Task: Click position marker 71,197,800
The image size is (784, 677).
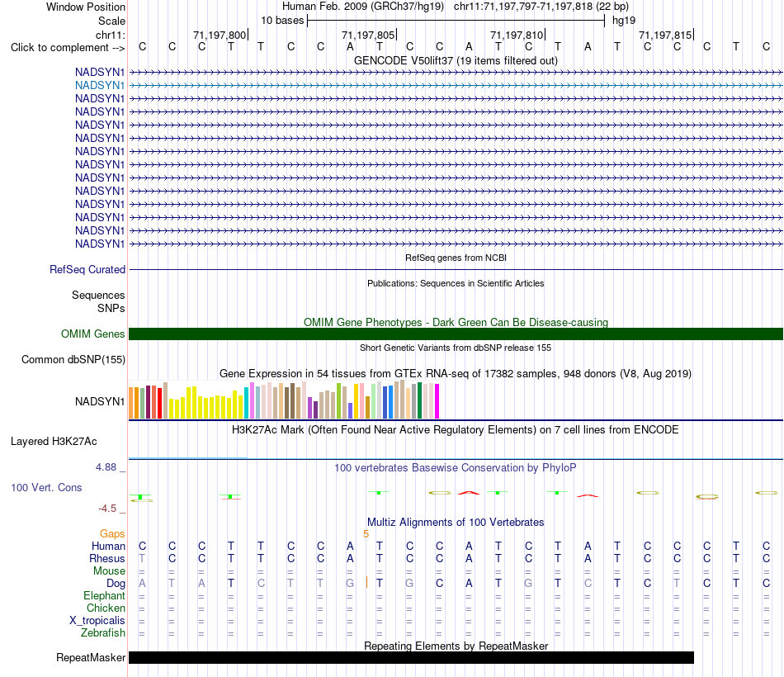Action: click(220, 35)
